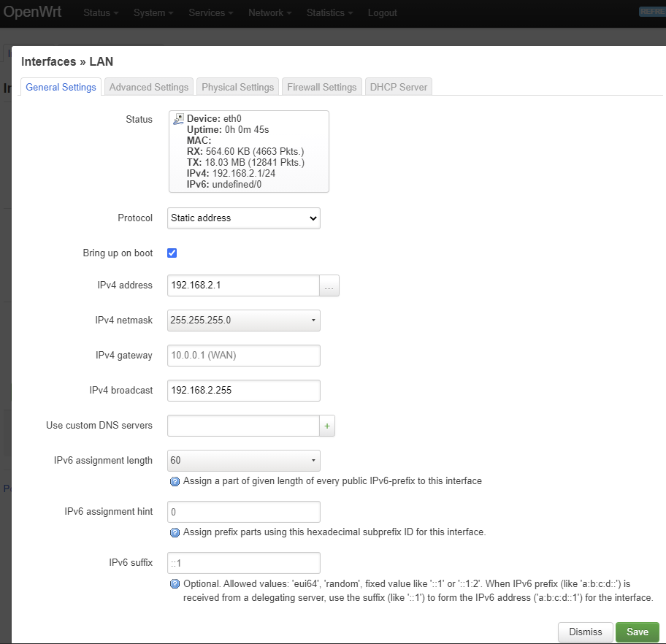Viewport: 666px width, 644px height.
Task: Click the ellipsis button beside IPv4 address
Action: (x=329, y=285)
